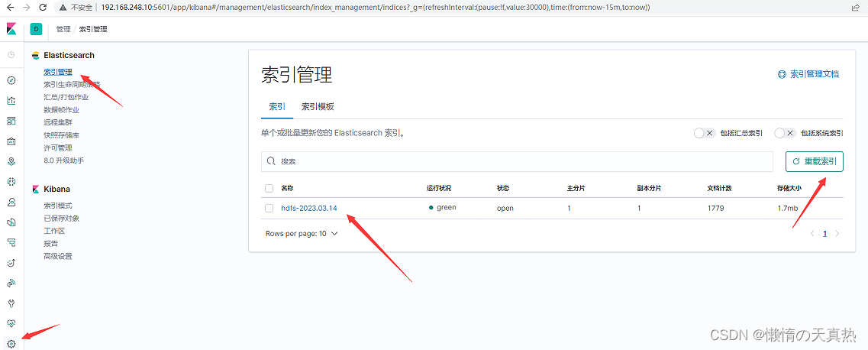Switch to the 索引模板 tab
This screenshot has width=868, height=350.
click(318, 107)
